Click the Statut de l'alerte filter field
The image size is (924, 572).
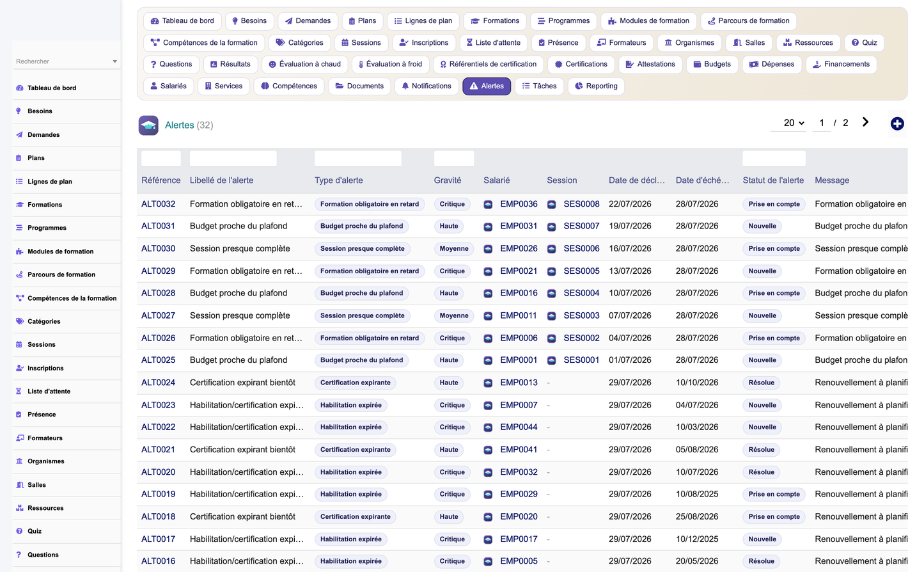tap(774, 159)
